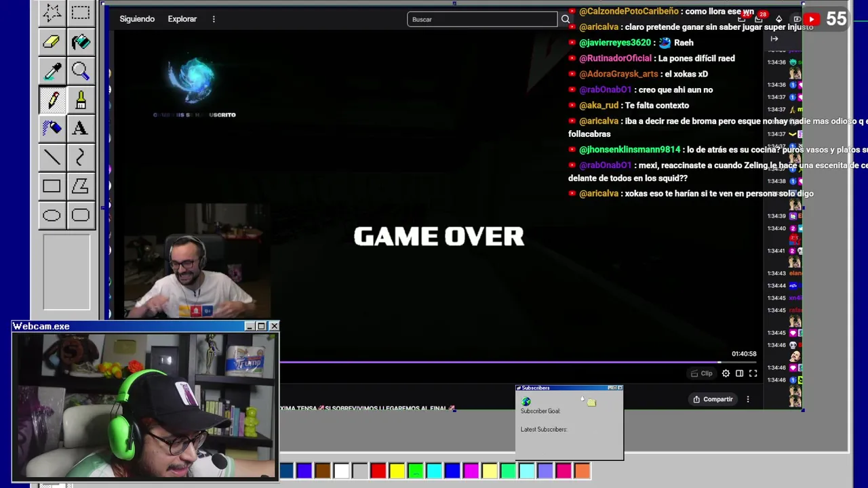
Task: Open the three-dot menu beside Explorar
Action: tap(214, 19)
